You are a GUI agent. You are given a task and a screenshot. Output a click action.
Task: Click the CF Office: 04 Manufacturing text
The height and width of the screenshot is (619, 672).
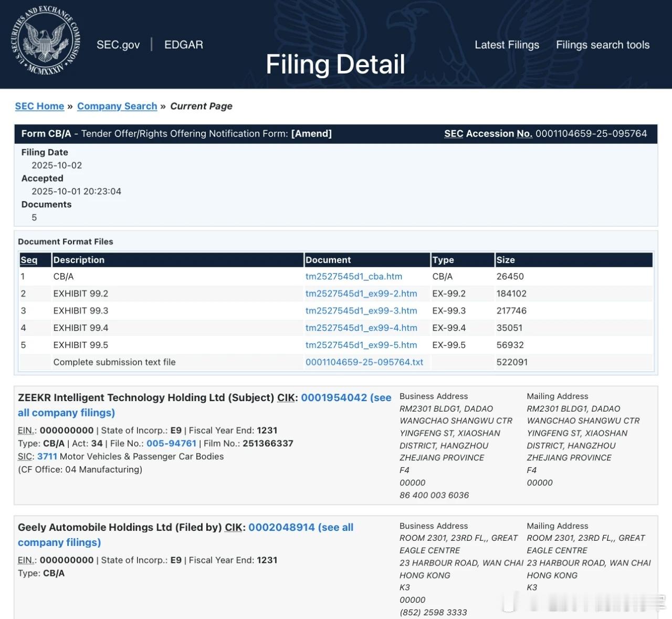(80, 469)
